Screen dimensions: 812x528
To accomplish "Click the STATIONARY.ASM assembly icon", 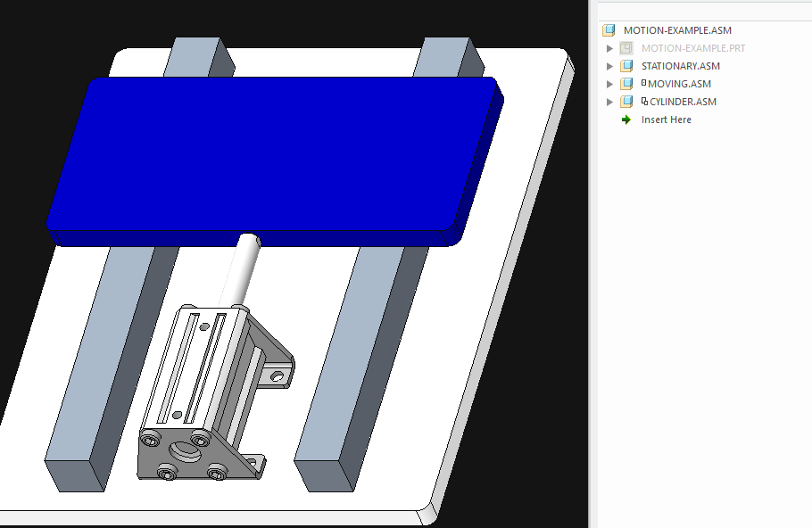I will click(626, 65).
